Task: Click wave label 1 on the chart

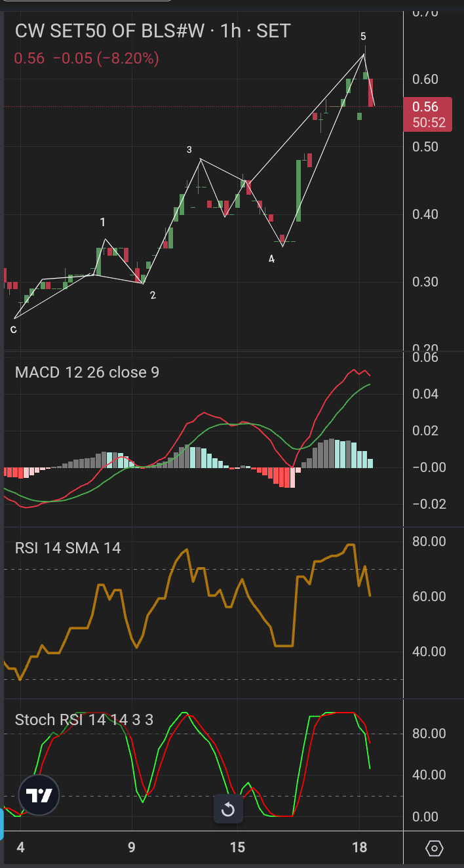Action: pos(103,223)
